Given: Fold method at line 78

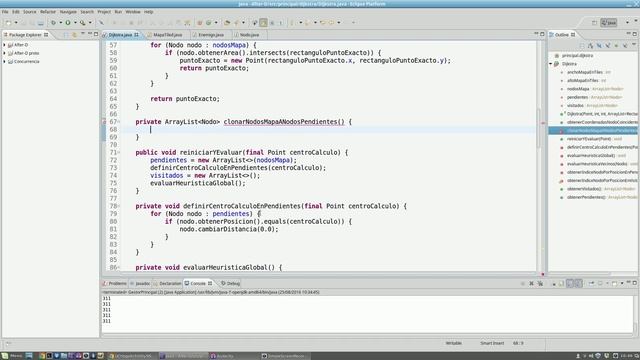Looking at the screenshot, I should (119, 206).
